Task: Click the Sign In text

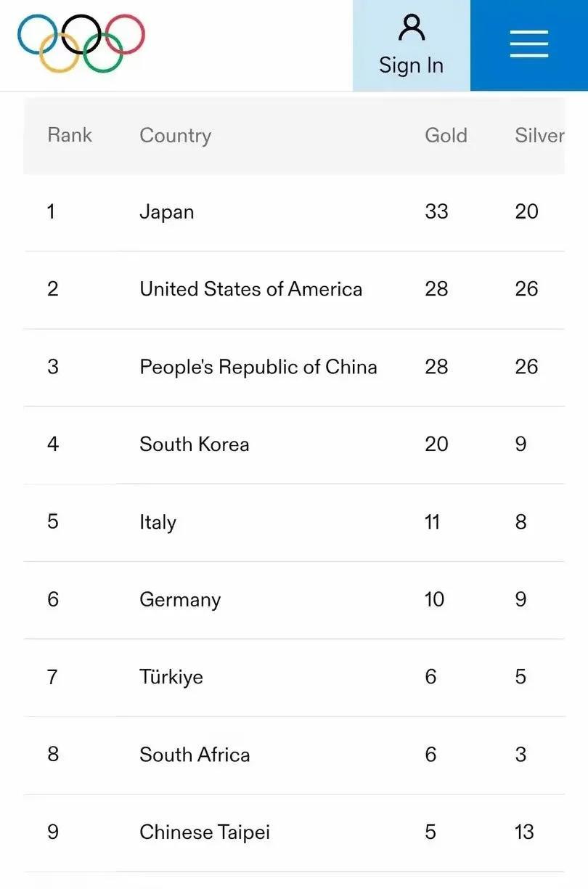Action: point(411,65)
